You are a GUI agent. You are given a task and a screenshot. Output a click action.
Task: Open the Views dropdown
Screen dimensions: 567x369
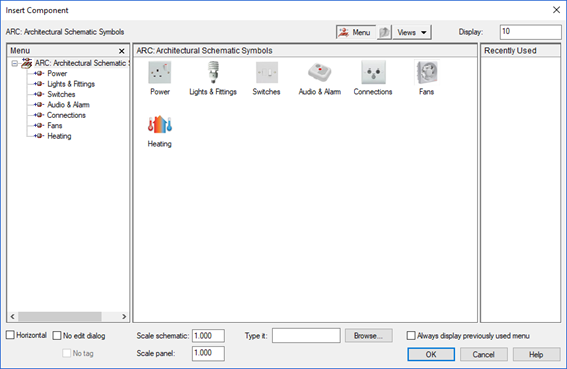point(412,32)
